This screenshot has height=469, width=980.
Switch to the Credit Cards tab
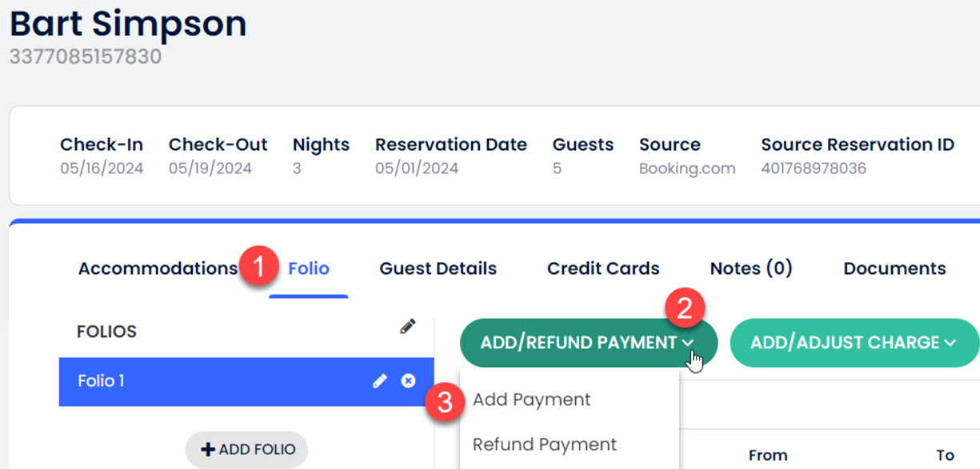click(602, 268)
